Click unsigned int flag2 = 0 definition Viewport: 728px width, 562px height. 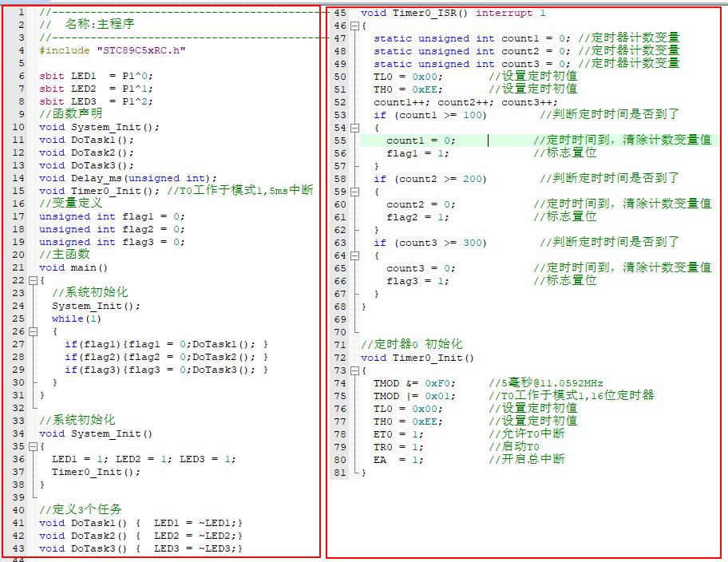pos(112,229)
